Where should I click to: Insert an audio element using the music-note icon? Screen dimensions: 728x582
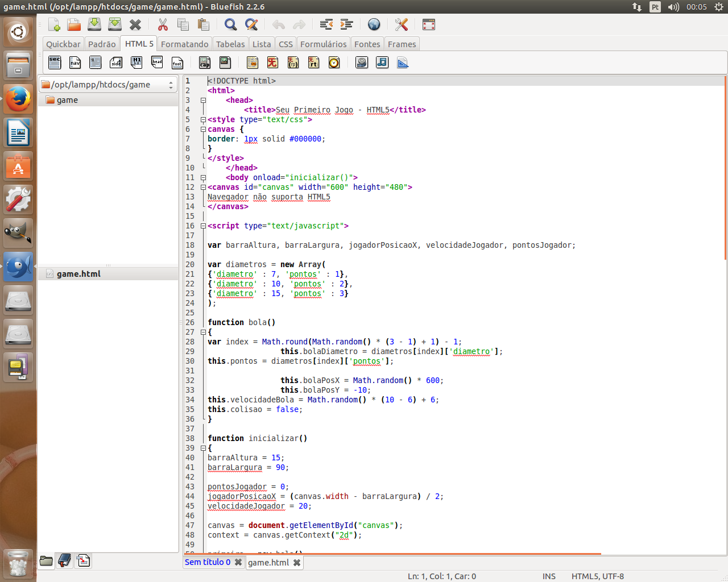(382, 63)
